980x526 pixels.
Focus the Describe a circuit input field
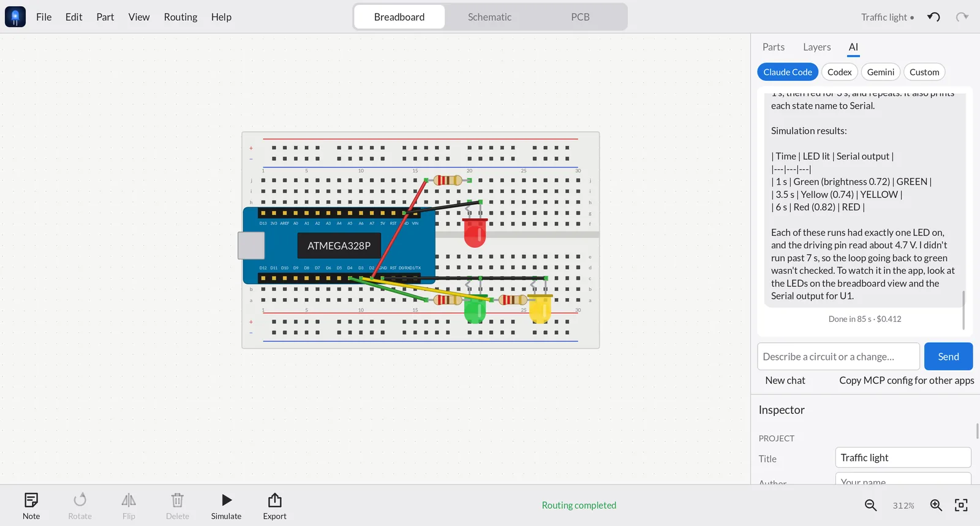point(839,356)
